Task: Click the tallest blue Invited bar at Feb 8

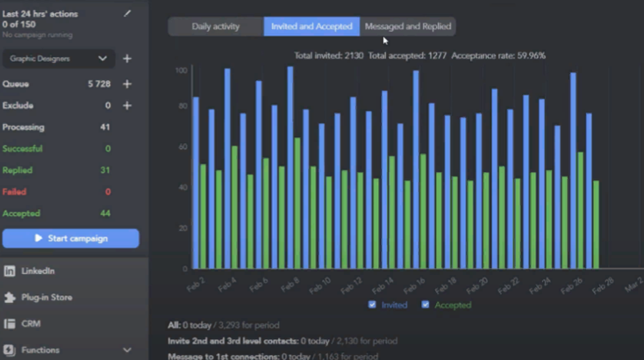Action: click(x=290, y=168)
